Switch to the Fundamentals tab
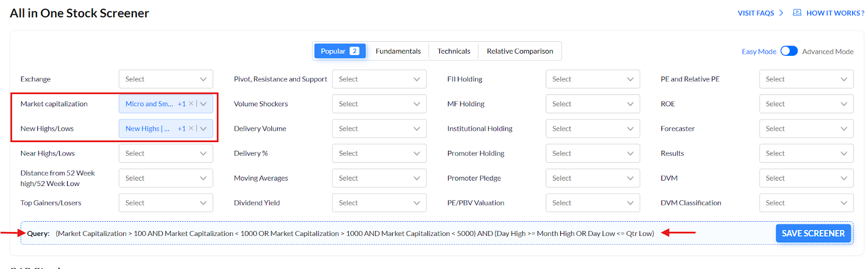This screenshot has width=868, height=269. [398, 51]
